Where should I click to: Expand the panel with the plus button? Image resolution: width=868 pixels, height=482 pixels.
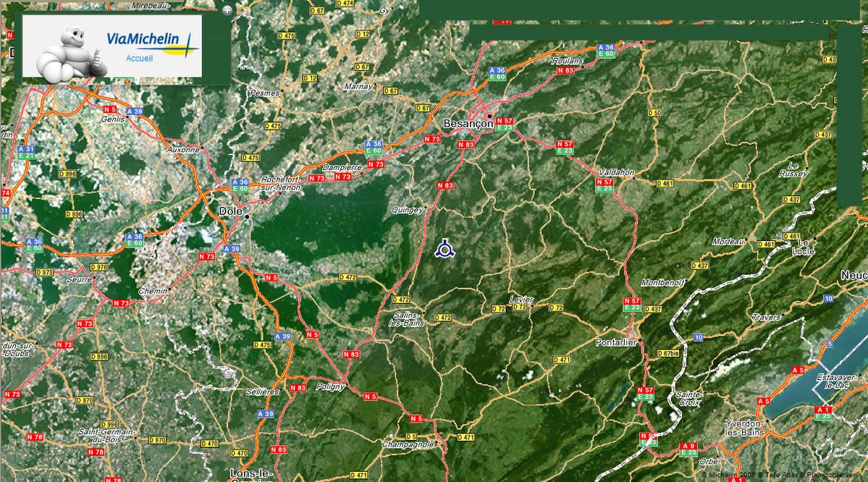pos(227,10)
